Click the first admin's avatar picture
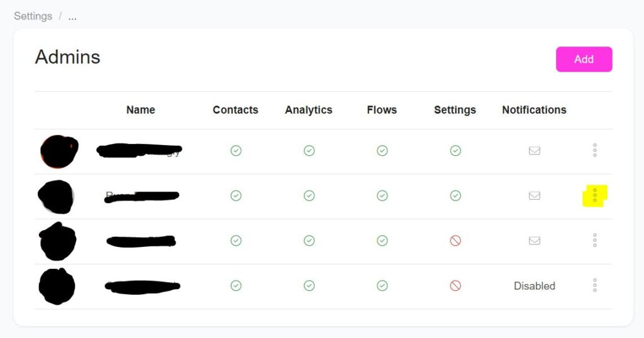 coord(58,151)
